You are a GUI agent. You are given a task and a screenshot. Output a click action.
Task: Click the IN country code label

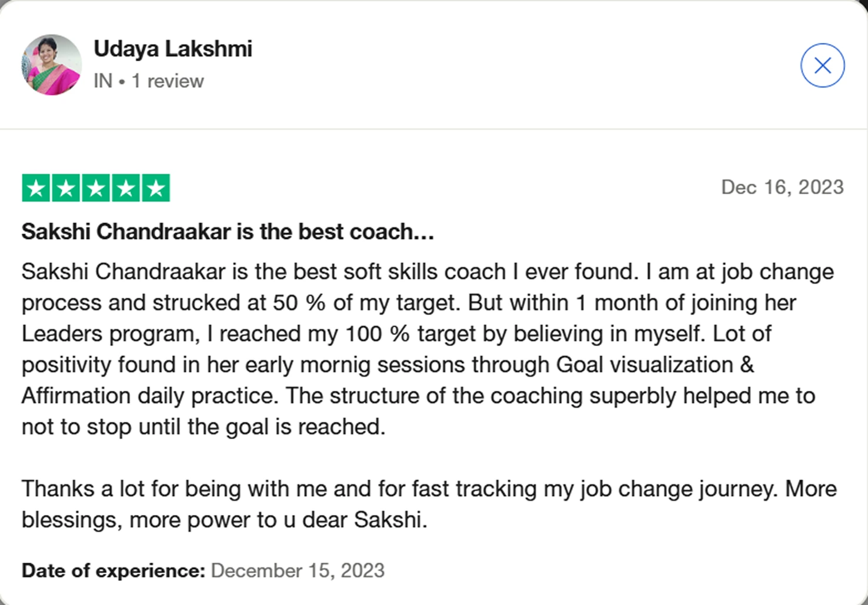tap(102, 81)
